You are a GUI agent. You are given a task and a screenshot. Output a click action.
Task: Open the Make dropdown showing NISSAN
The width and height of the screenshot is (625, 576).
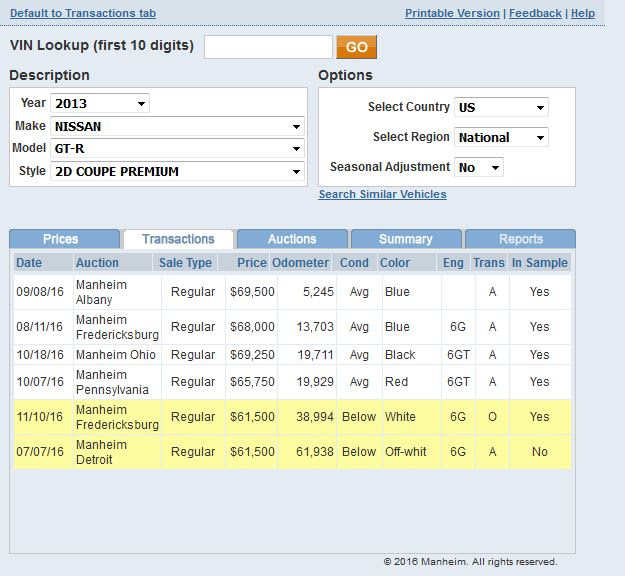pos(177,126)
